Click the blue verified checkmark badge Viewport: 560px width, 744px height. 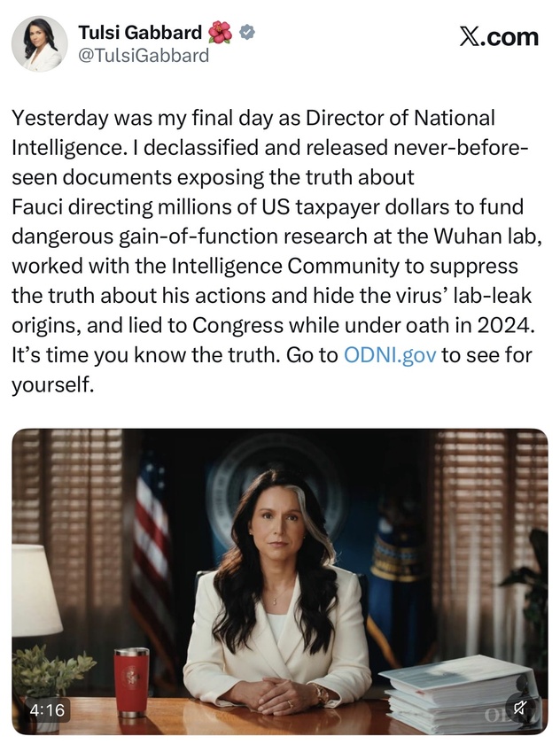click(247, 33)
